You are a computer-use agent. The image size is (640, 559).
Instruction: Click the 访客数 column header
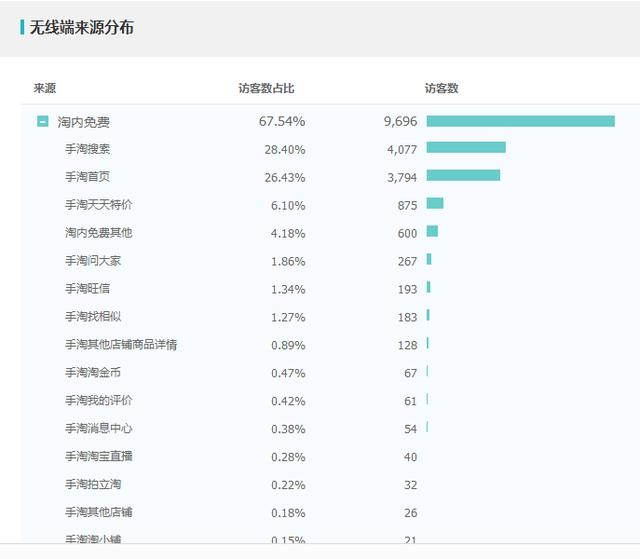coord(441,88)
